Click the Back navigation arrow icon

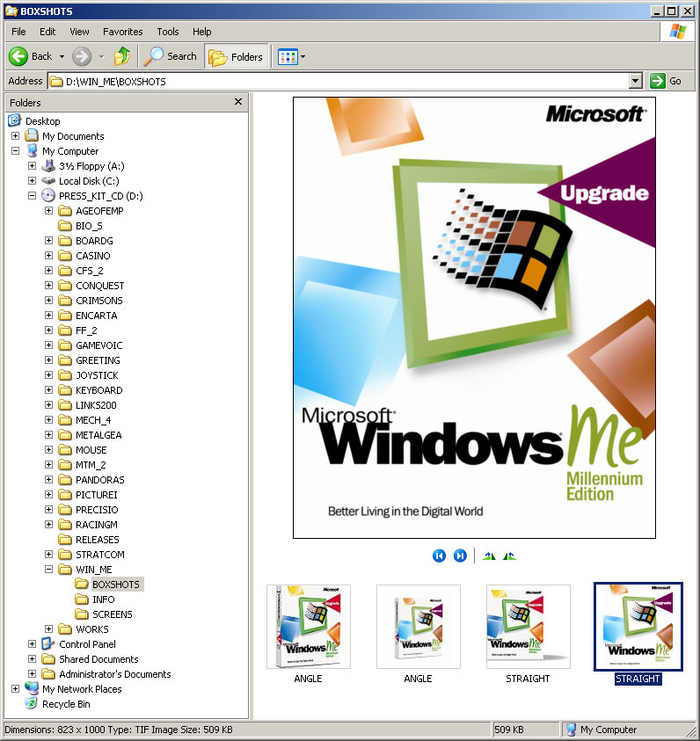pos(18,56)
